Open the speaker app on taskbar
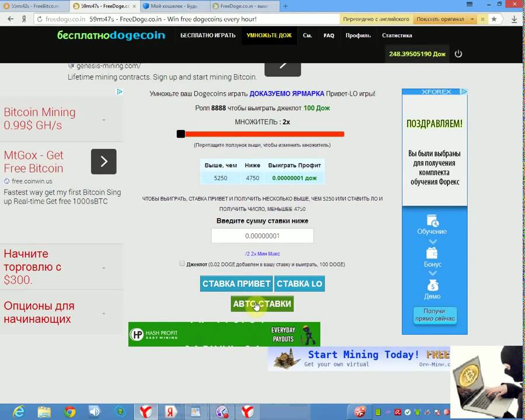The height and width of the screenshot is (420, 525). 94,412
